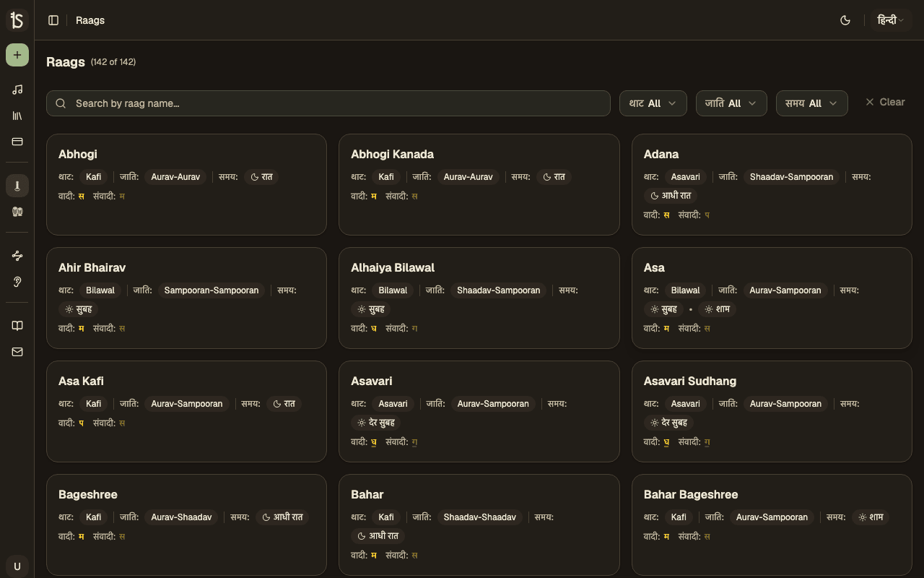Click Aurav-Shaadav chip on Bageshree card
The height and width of the screenshot is (578, 924).
[x=181, y=517]
